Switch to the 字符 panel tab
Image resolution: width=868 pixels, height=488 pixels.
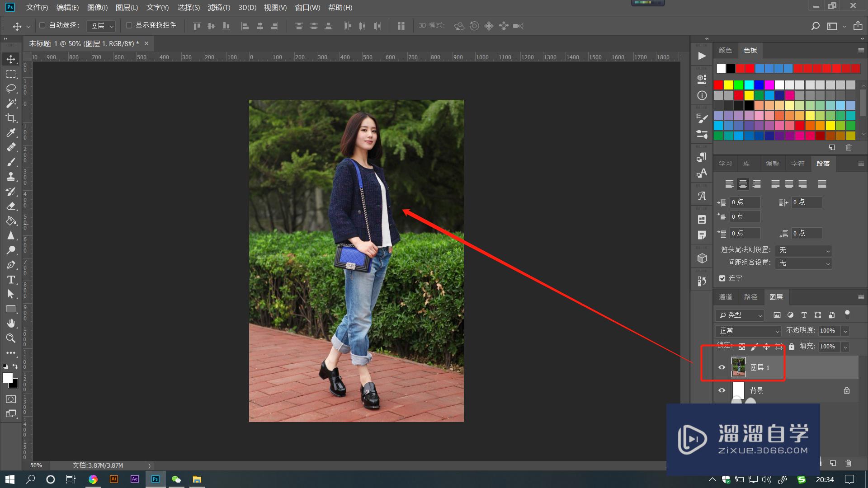797,164
